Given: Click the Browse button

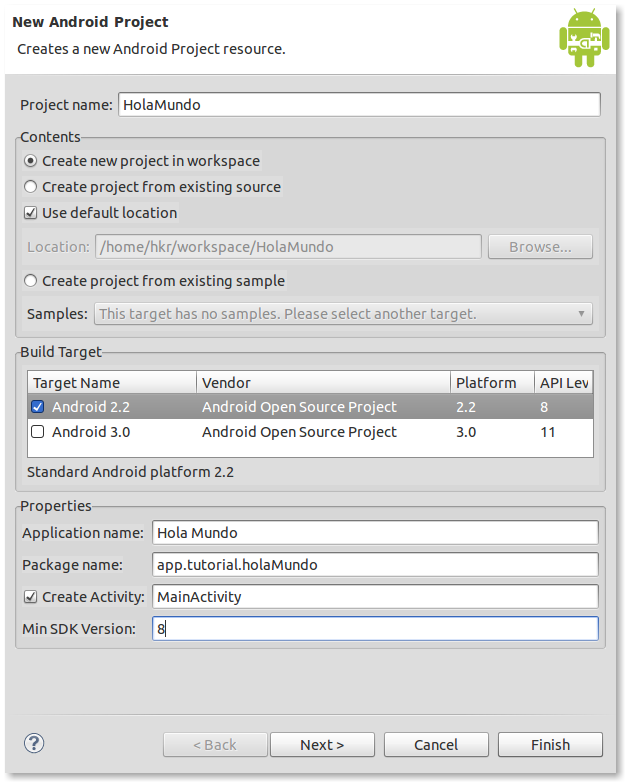Looking at the screenshot, I should coord(540,247).
